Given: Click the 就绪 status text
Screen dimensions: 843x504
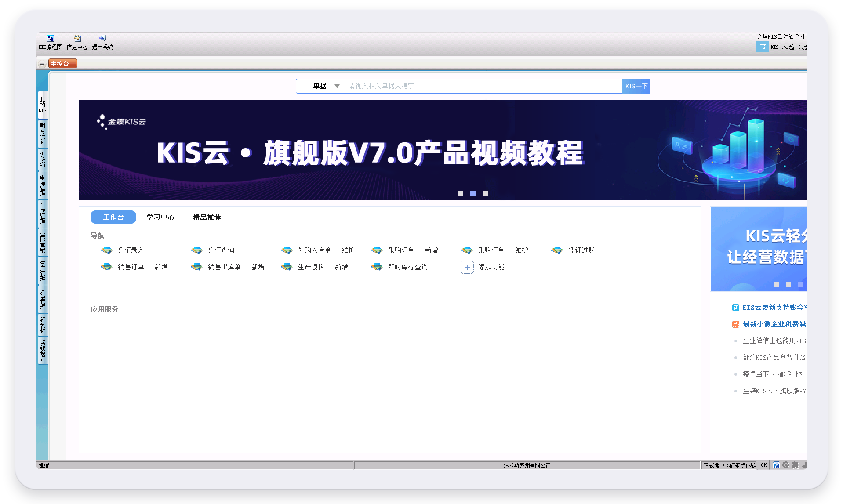Looking at the screenshot, I should point(44,465).
